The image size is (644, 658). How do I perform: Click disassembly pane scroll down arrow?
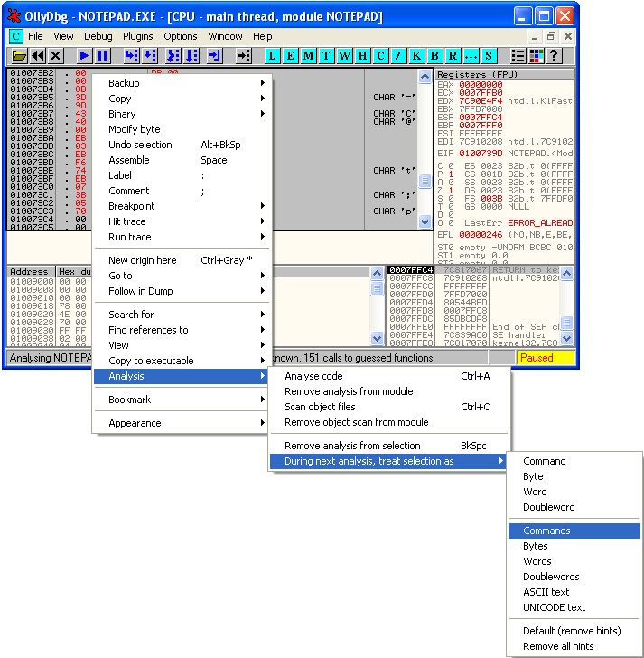425,222
